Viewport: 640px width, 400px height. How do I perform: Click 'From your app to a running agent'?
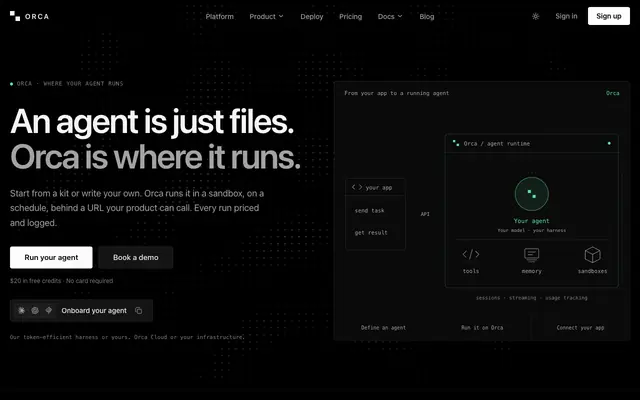point(396,93)
